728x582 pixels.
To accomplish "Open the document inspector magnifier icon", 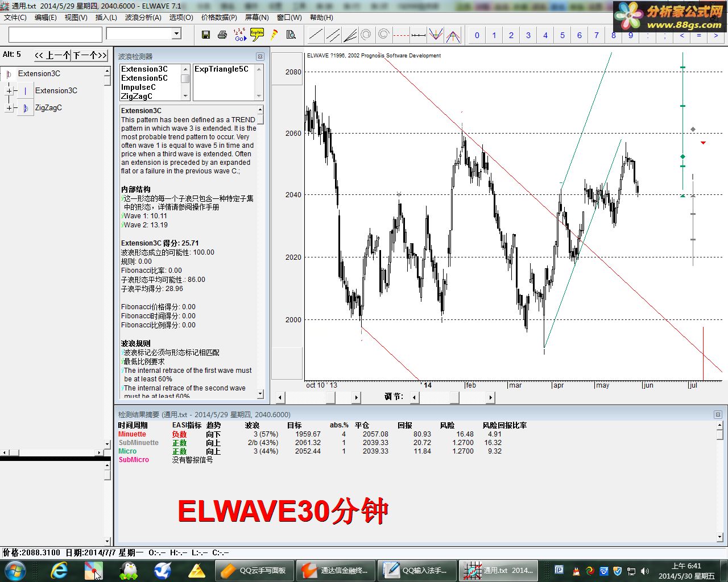I will pos(291,35).
